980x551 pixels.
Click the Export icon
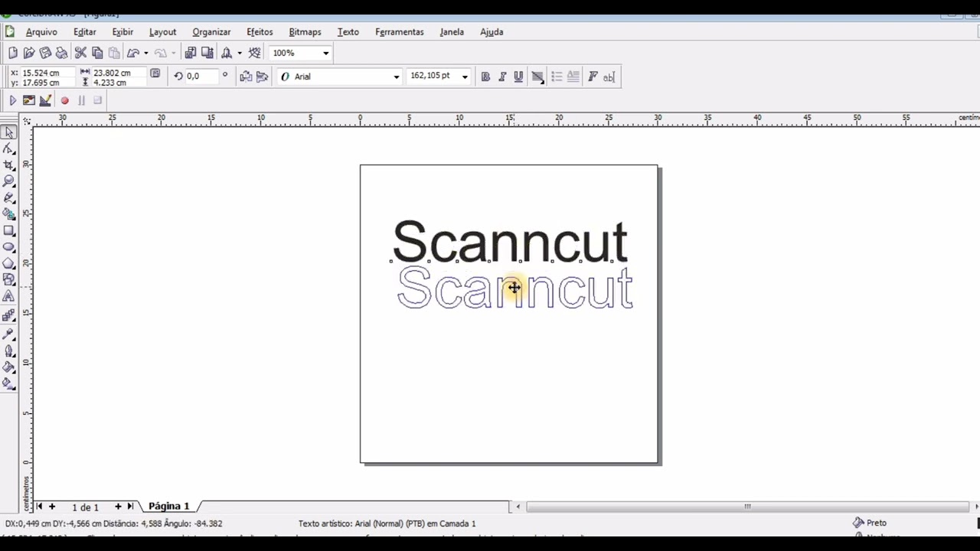pos(207,53)
